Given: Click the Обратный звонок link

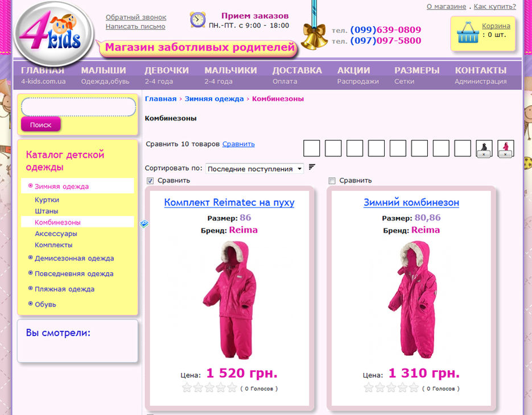Looking at the screenshot, I should [x=136, y=18].
